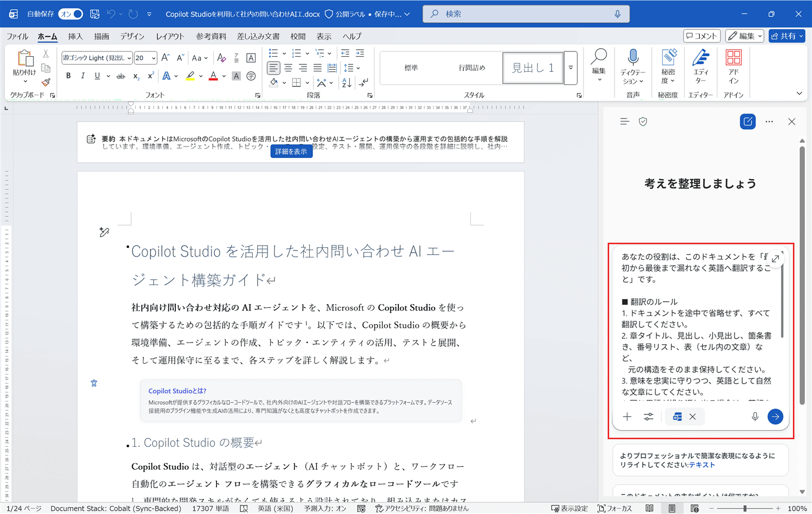
Task: Align paragraph text to the right
Action: click(x=303, y=68)
